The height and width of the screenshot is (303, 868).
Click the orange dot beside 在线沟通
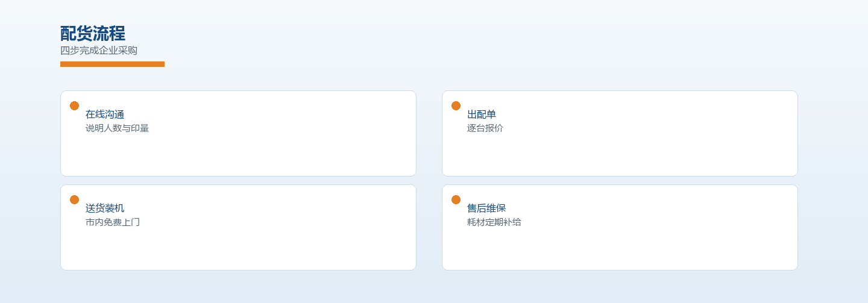tap(74, 105)
